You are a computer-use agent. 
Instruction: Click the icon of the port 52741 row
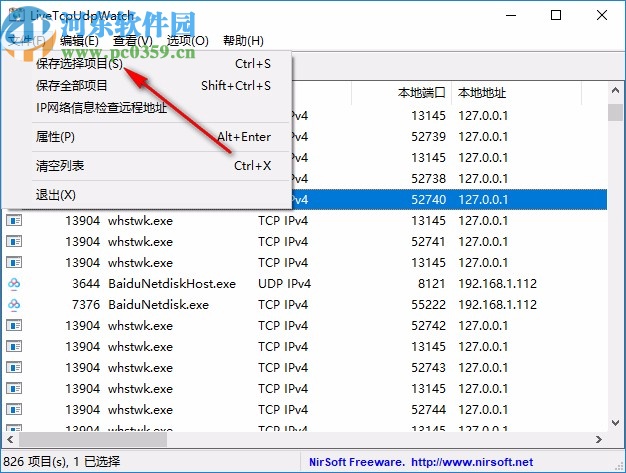tap(14, 242)
